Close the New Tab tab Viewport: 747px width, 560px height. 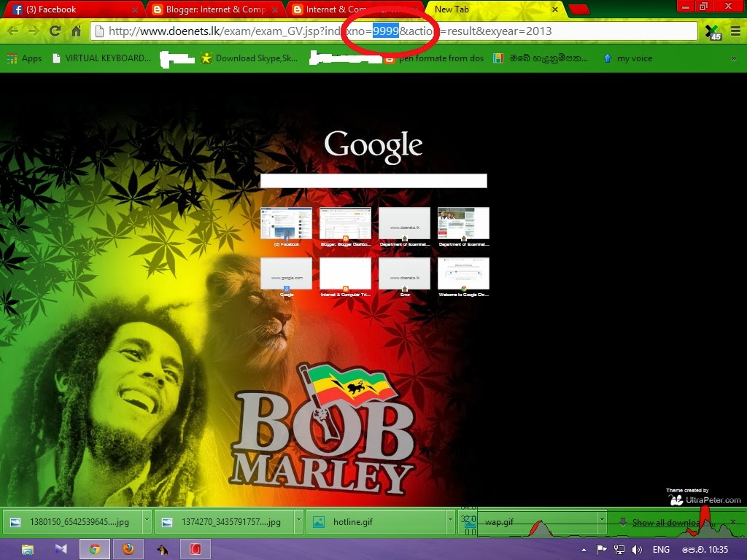pos(555,9)
